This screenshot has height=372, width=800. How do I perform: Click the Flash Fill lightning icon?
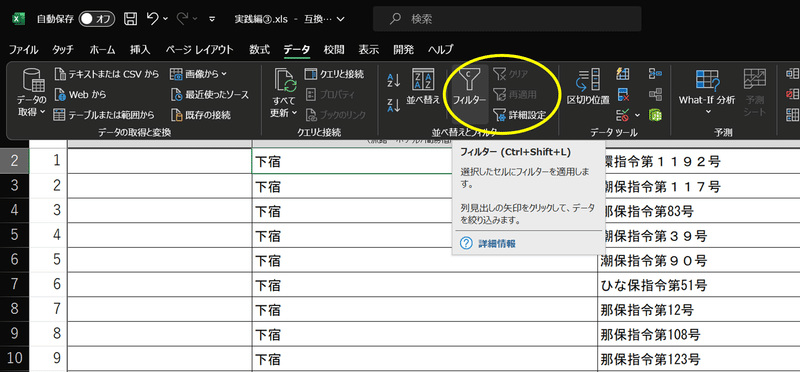point(622,74)
